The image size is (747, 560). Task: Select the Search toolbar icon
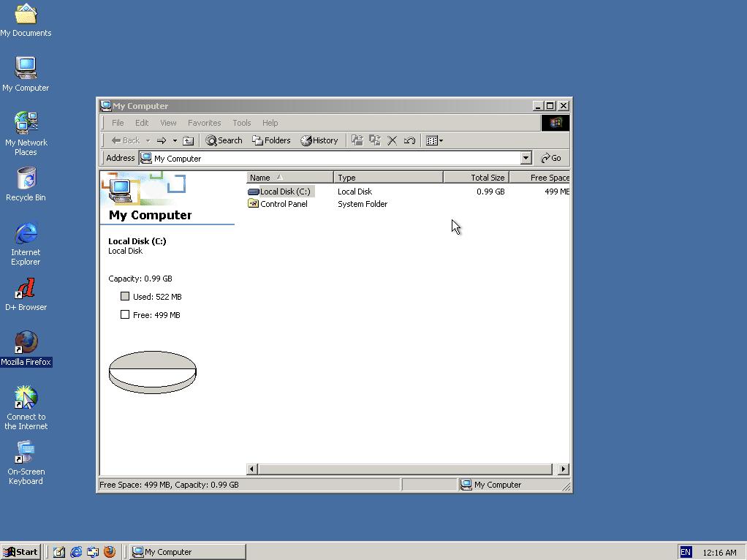tap(223, 140)
